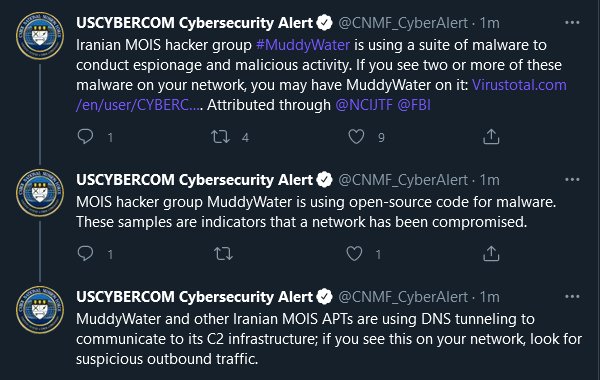
Task: Open more options on the first tweet
Action: [572, 23]
